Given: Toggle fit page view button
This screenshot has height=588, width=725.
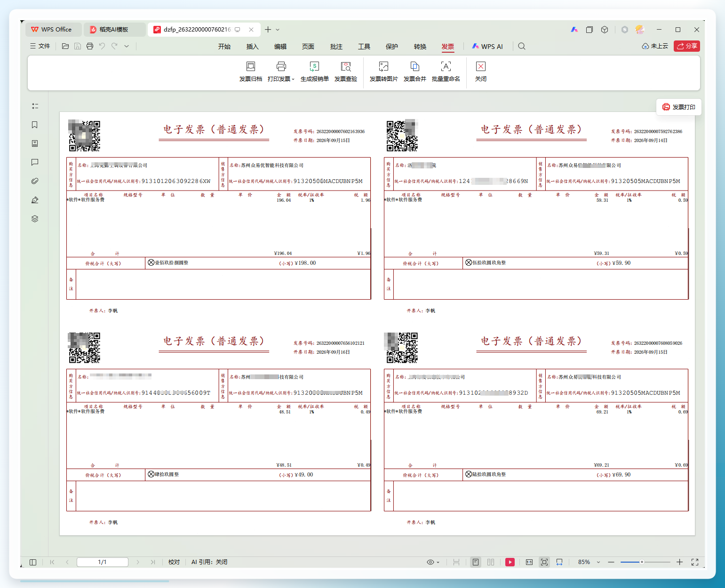Looking at the screenshot, I should point(544,562).
